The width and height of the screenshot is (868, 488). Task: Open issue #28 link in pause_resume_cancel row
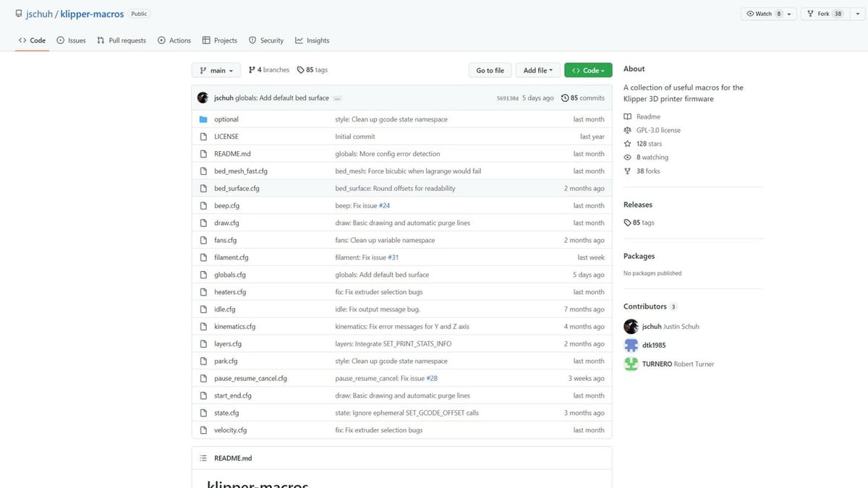[x=432, y=378]
